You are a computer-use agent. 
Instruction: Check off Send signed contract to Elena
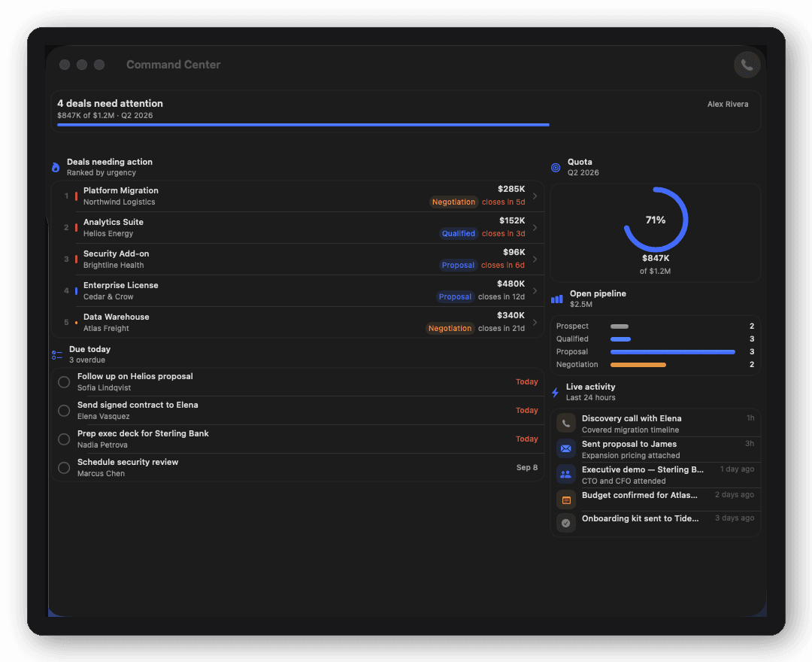tap(64, 411)
